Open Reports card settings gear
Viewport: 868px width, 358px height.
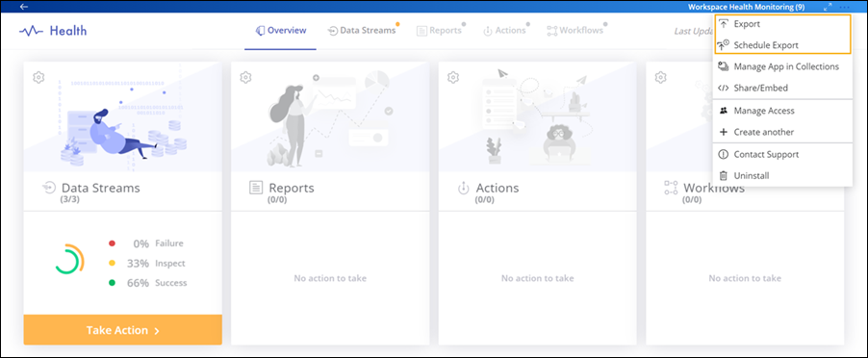245,77
